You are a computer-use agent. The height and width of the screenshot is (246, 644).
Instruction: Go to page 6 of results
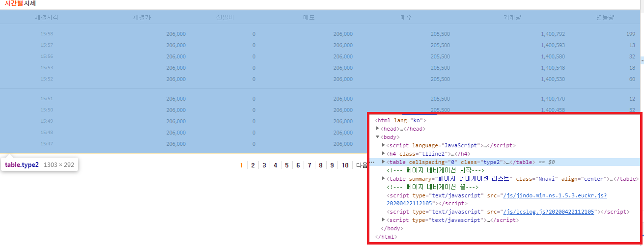pos(298,165)
